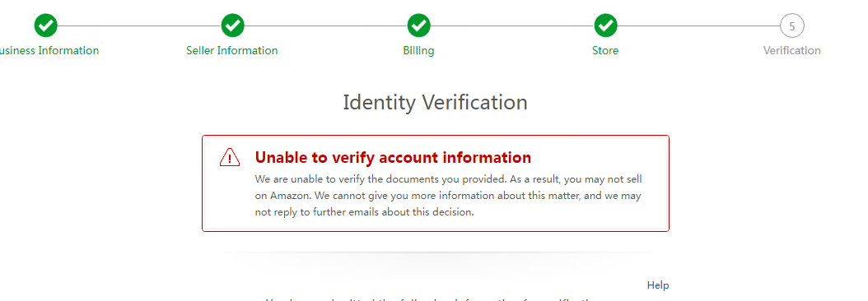
Task: Select the Billing step label
Action: tap(418, 50)
